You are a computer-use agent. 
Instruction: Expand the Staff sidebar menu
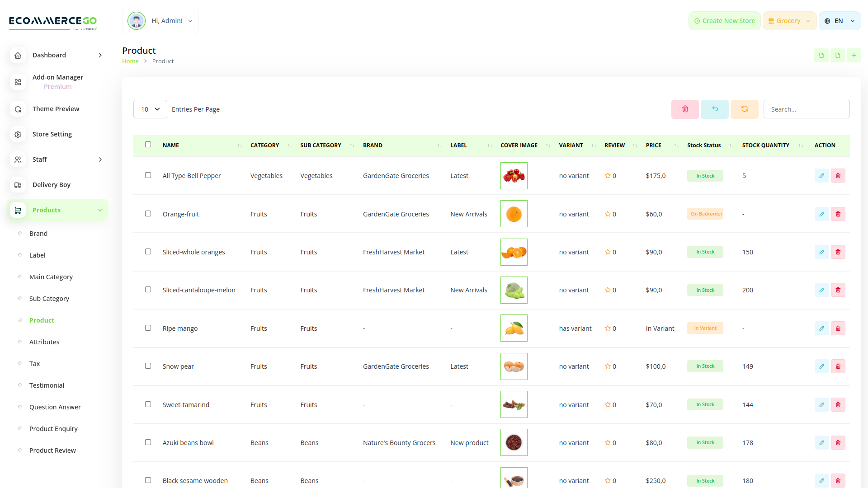point(57,159)
